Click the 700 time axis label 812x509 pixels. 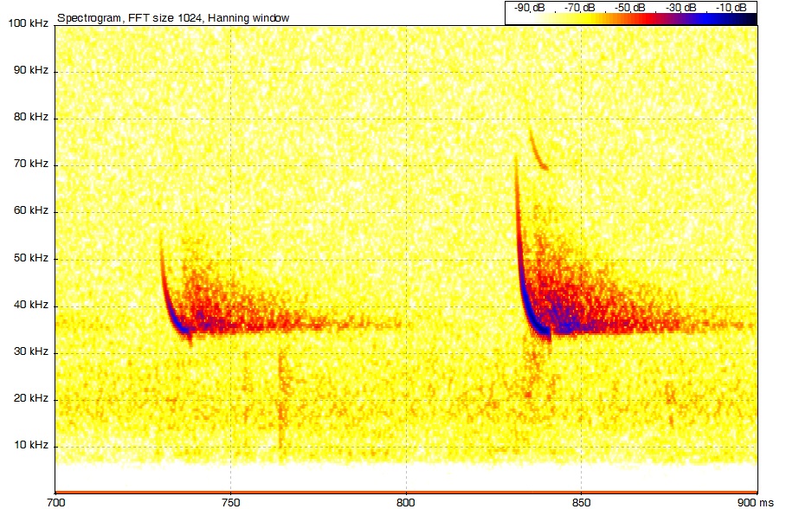pyautogui.click(x=55, y=502)
